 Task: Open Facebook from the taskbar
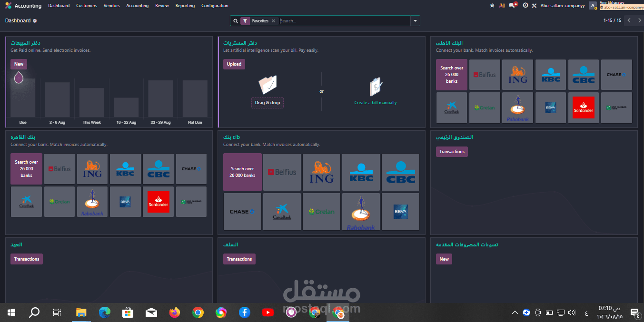pos(245,312)
